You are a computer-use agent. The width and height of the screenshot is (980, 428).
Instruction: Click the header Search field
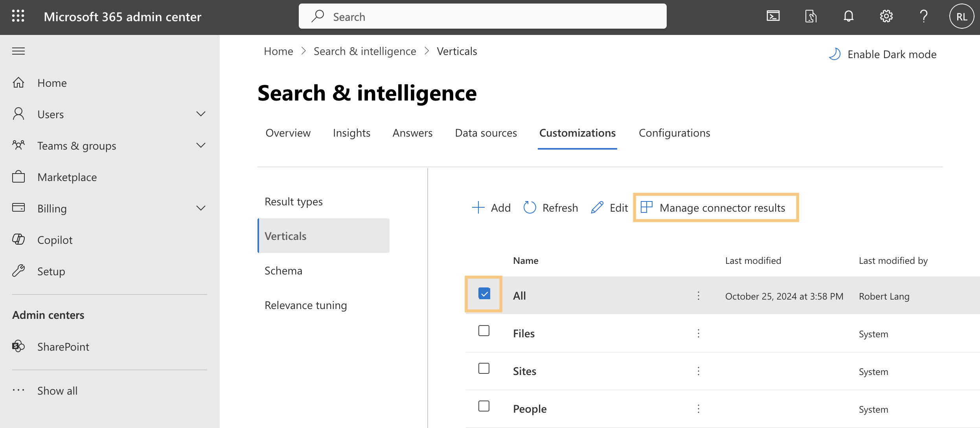coord(482,16)
